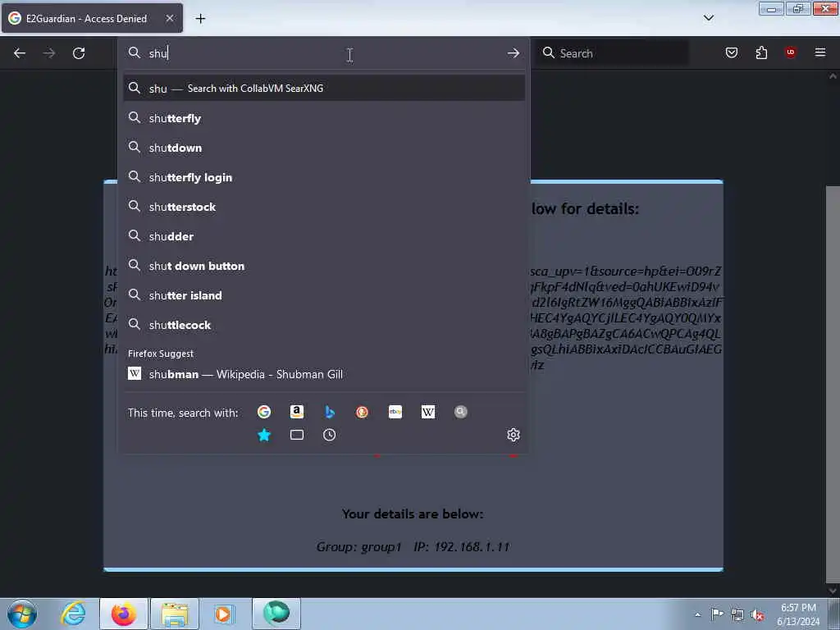Viewport: 840px width, 630px height.
Task: Open the Windows Start menu
Action: 22,614
